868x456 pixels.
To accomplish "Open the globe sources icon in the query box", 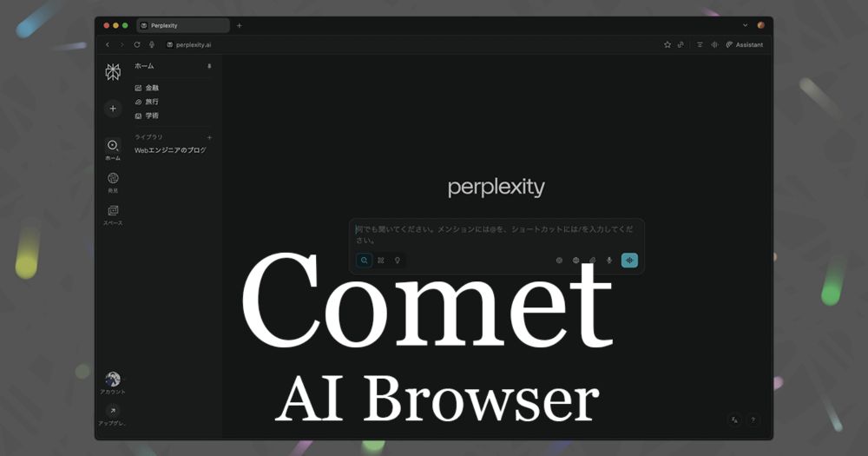I will point(575,261).
